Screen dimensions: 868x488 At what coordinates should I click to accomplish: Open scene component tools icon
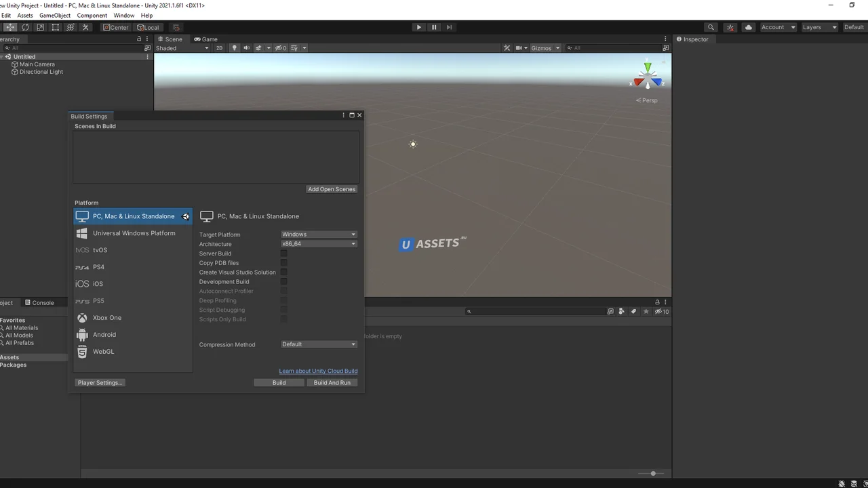click(507, 48)
